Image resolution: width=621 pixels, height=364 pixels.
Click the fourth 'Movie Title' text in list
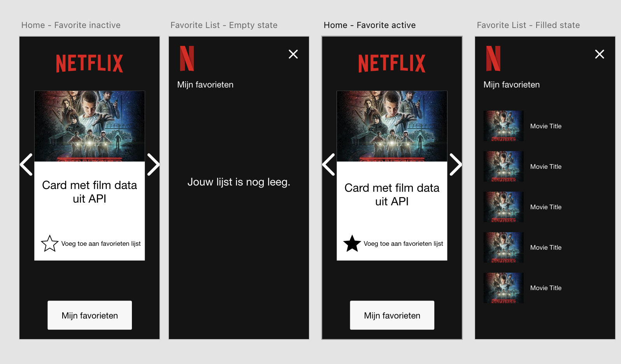tap(546, 248)
